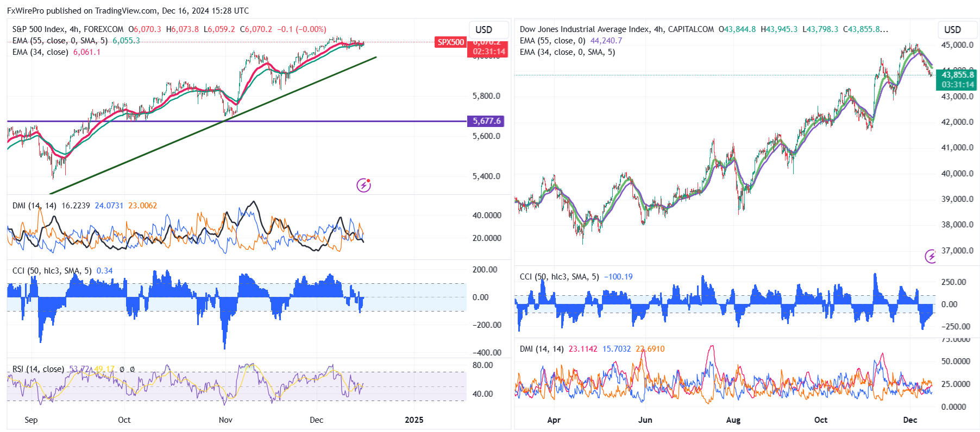Click the open value O6,070.3
980x432 pixels.
pos(145,29)
